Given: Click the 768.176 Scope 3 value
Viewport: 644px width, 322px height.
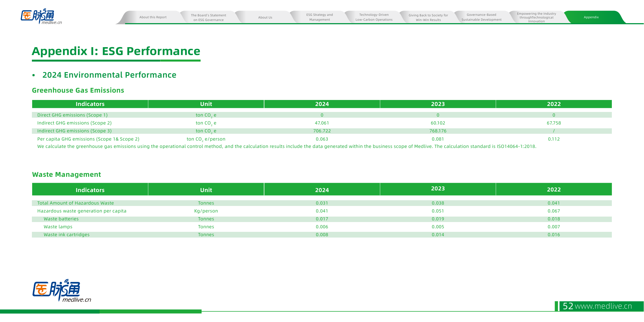Looking at the screenshot, I should pyautogui.click(x=438, y=131).
